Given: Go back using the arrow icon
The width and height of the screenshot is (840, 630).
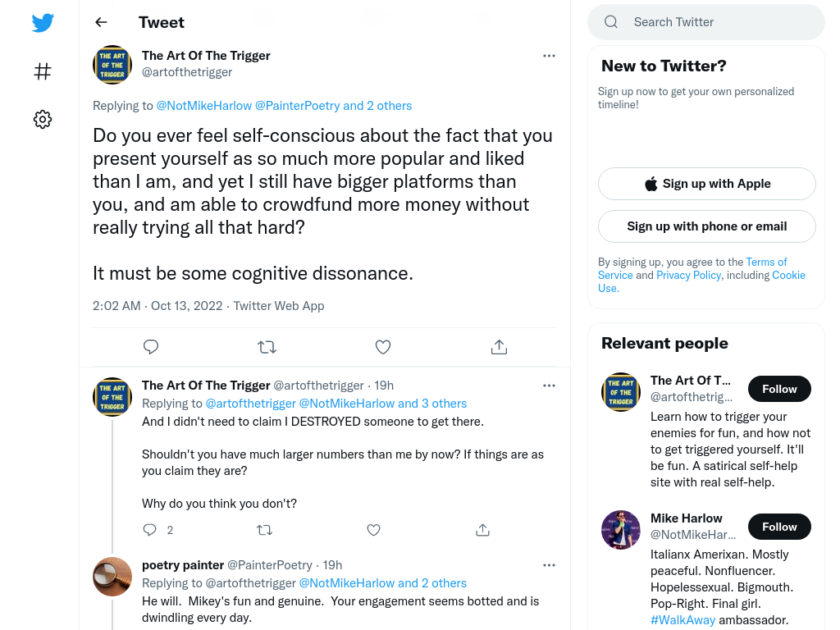Looking at the screenshot, I should pos(101,22).
